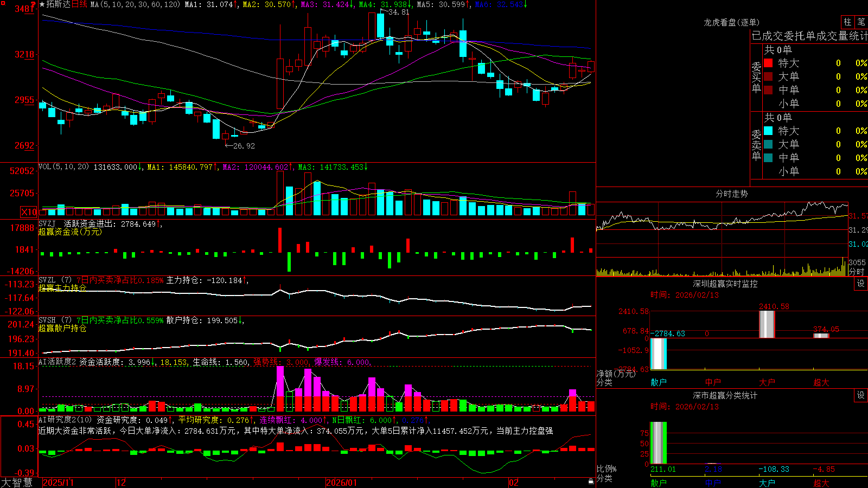Click dark red 中单 swatch under 委买单
Viewport: 868px width, 488px height.
[x=768, y=90]
